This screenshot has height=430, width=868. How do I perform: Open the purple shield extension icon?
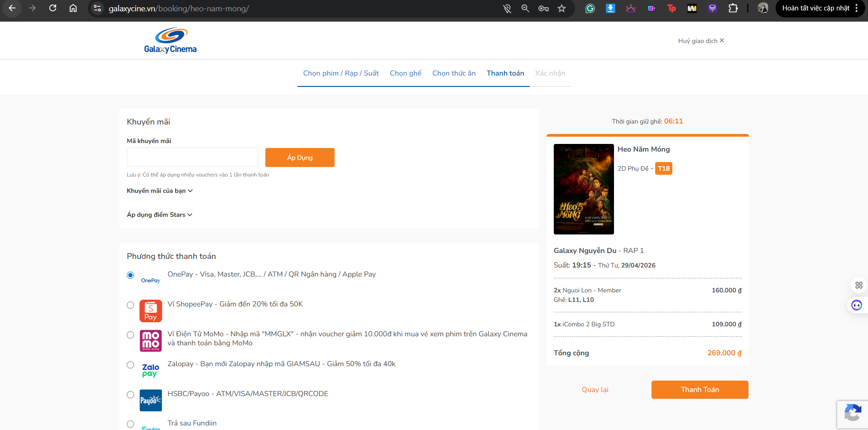click(x=712, y=8)
